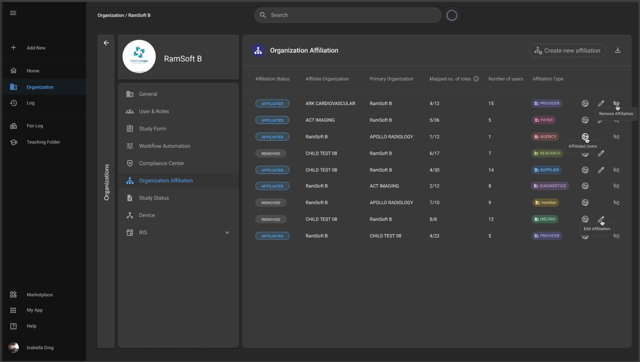
Task: Open the General settings section
Action: tap(178, 94)
